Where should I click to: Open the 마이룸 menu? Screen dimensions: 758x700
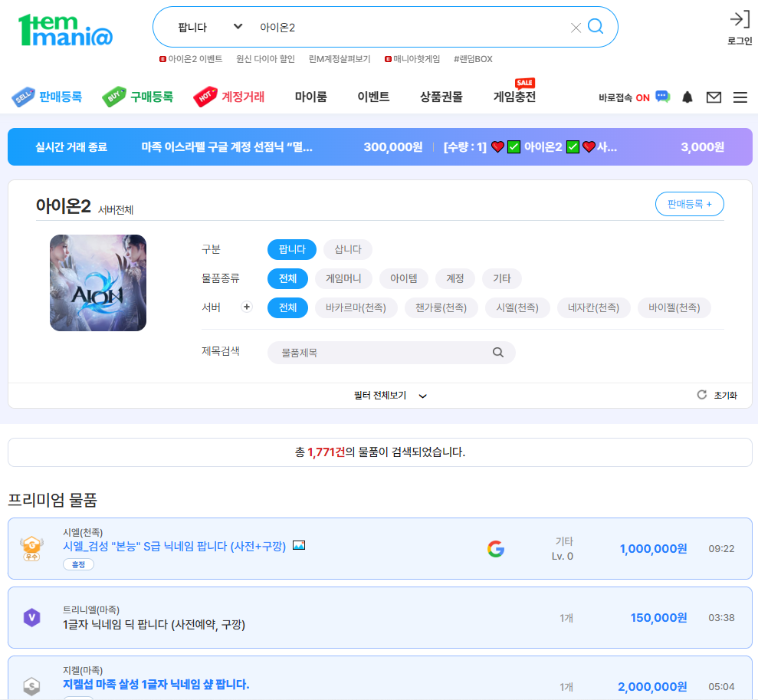point(311,97)
